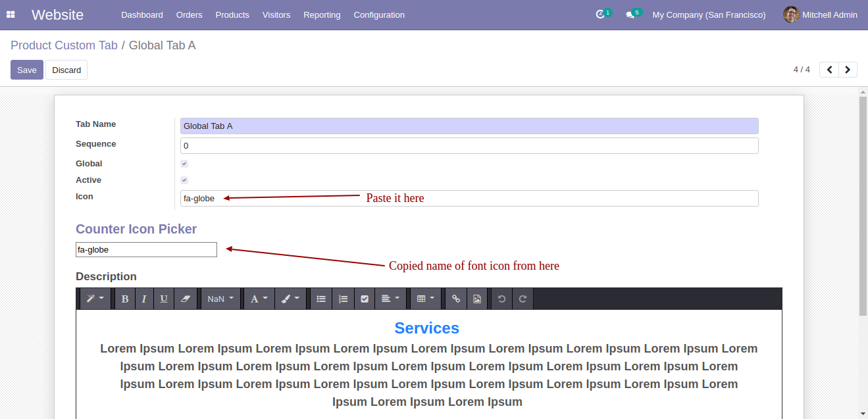The width and height of the screenshot is (868, 419).
Task: Open the Reporting menu
Action: 322,14
